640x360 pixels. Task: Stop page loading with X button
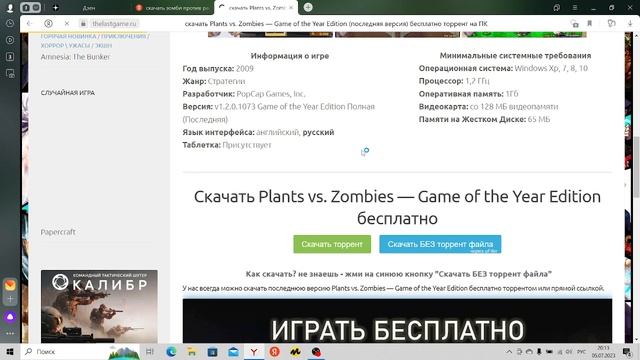67,24
